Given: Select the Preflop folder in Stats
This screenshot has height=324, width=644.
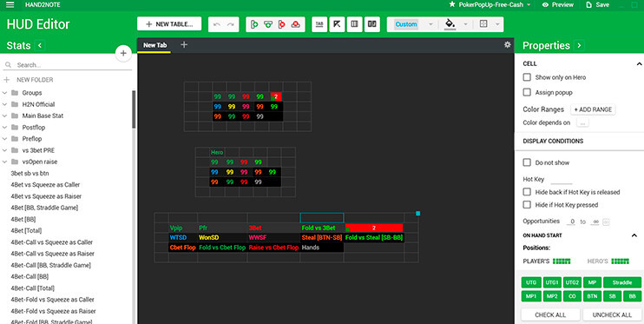Looking at the screenshot, I should click(31, 139).
